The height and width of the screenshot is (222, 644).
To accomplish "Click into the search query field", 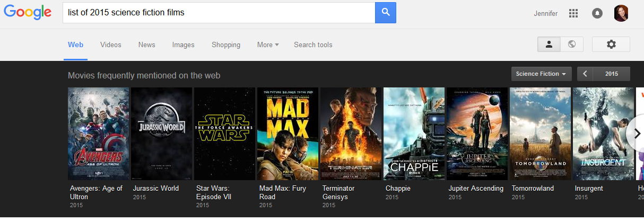I will coord(217,13).
